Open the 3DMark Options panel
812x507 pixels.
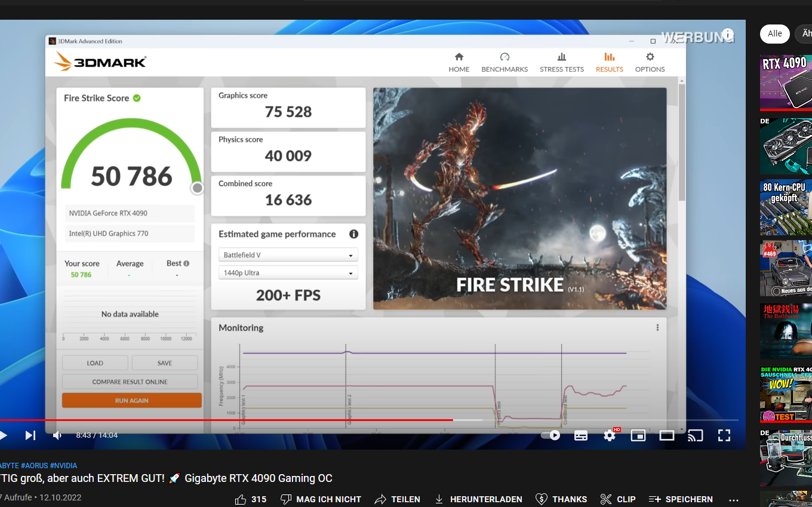pos(650,63)
